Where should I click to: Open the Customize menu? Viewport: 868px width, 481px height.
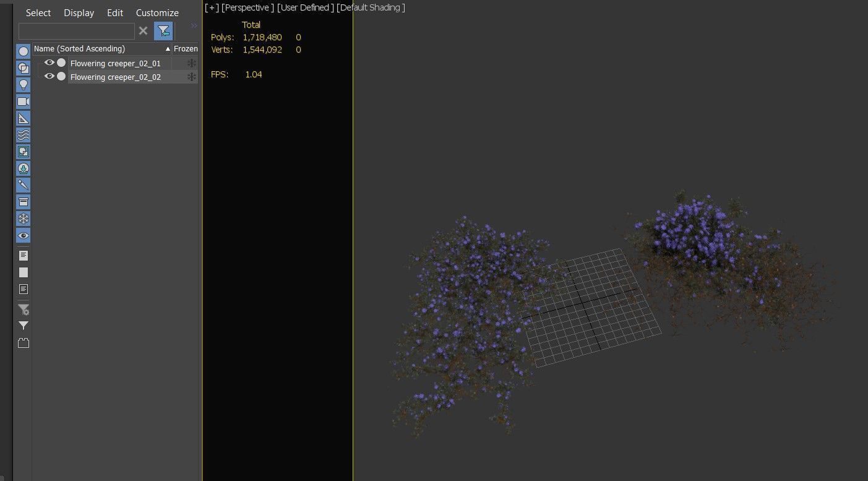157,12
